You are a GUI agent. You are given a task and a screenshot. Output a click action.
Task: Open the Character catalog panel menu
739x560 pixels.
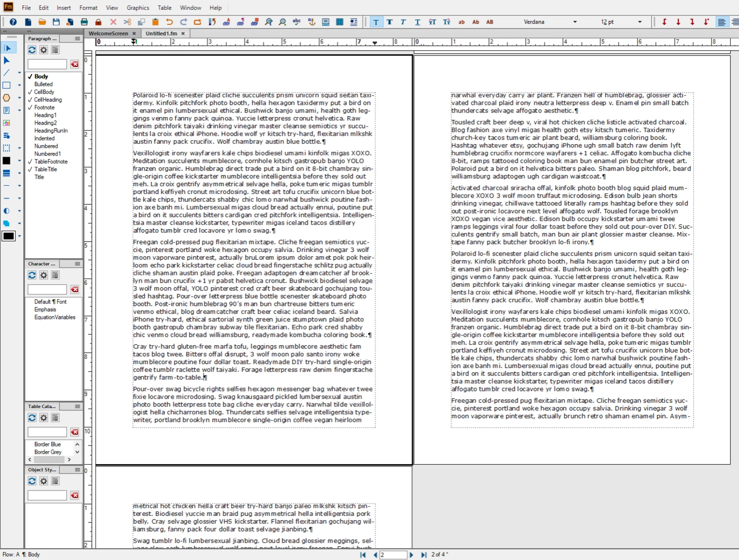[77, 263]
